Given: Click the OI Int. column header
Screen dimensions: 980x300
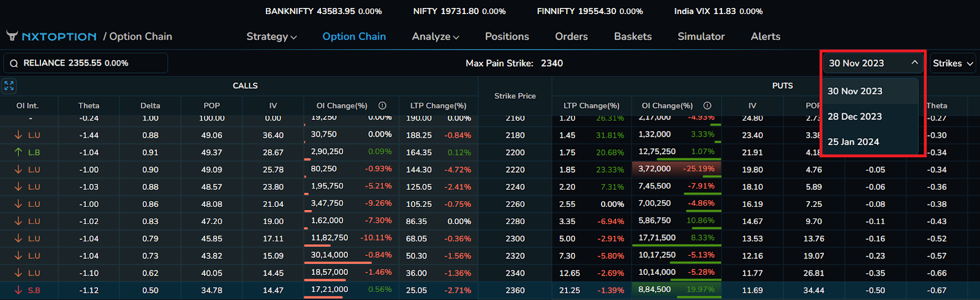Looking at the screenshot, I should coord(28,105).
